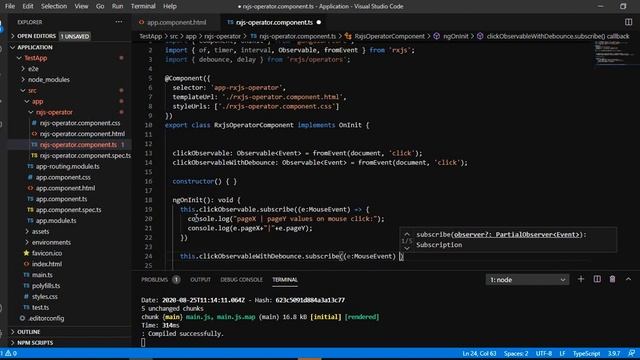The height and width of the screenshot is (360, 640).
Task: Open the File menu
Action: (x=10, y=6)
